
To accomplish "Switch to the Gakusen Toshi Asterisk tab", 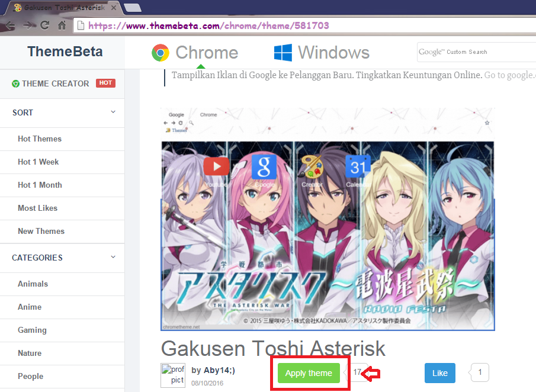I will pyautogui.click(x=65, y=8).
